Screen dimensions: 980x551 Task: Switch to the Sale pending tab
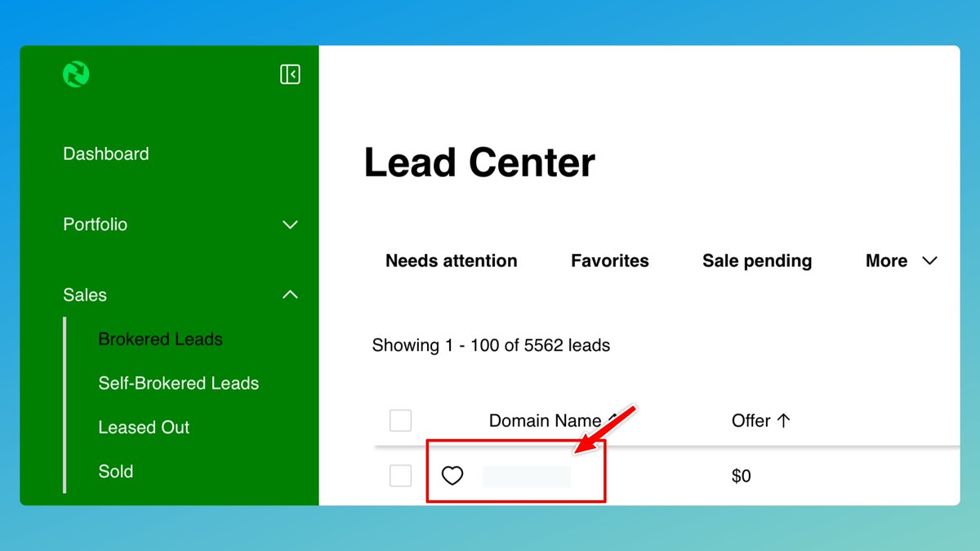pyautogui.click(x=757, y=260)
